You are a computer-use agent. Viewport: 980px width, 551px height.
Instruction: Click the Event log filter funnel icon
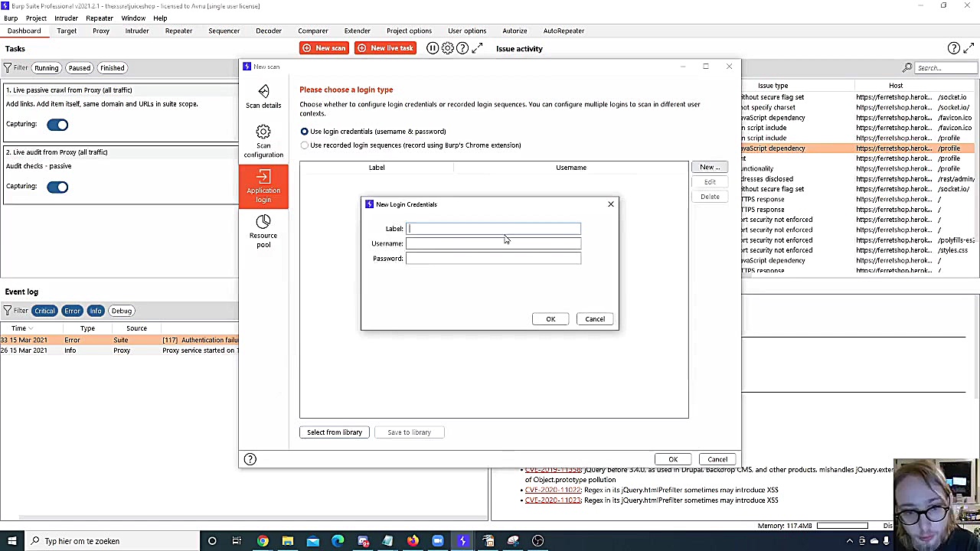[8, 311]
